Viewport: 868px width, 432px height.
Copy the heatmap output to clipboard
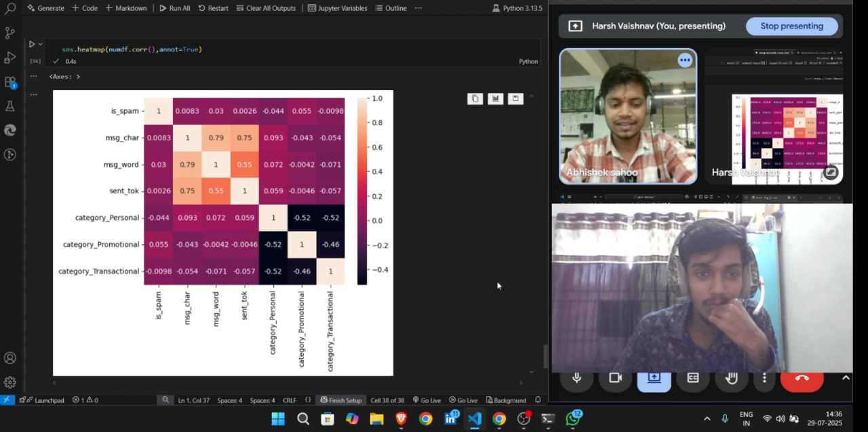pos(475,99)
